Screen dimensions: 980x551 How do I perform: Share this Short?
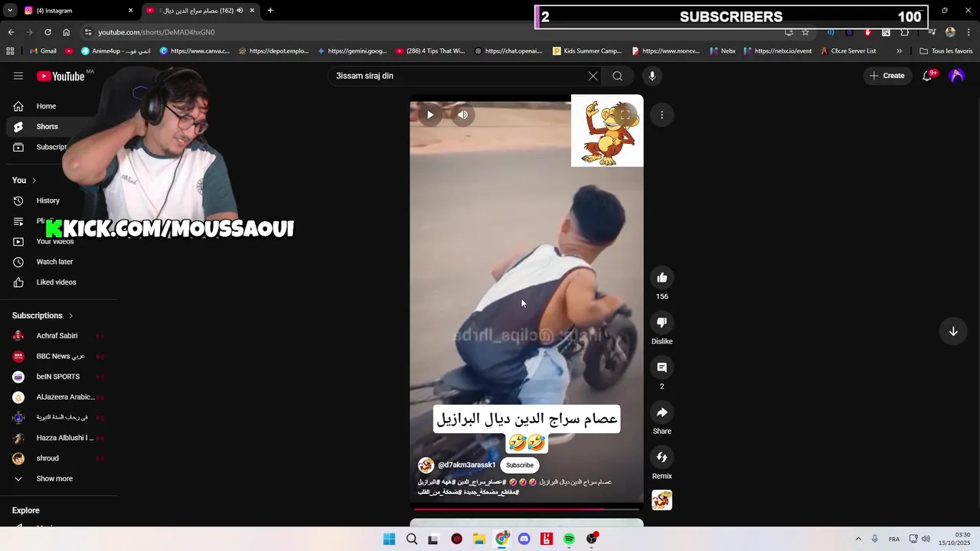coord(662,412)
